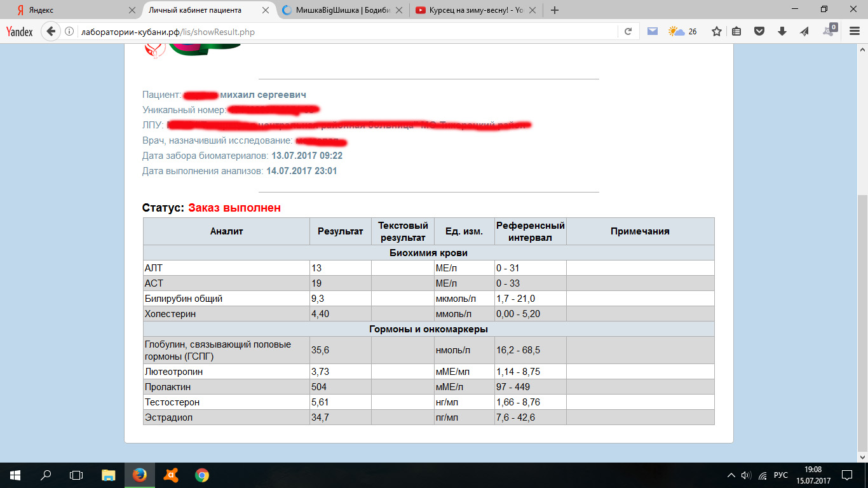Open Avast from the taskbar
Image resolution: width=868 pixels, height=488 pixels.
[171, 475]
